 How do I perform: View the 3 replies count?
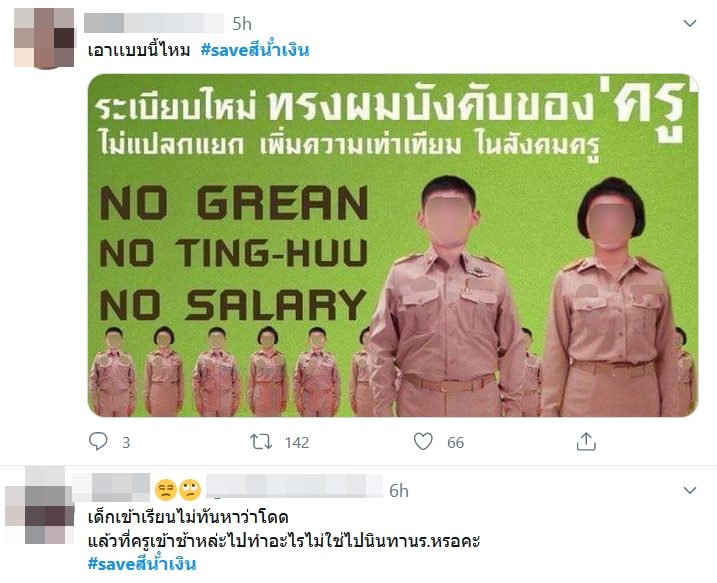(x=126, y=443)
